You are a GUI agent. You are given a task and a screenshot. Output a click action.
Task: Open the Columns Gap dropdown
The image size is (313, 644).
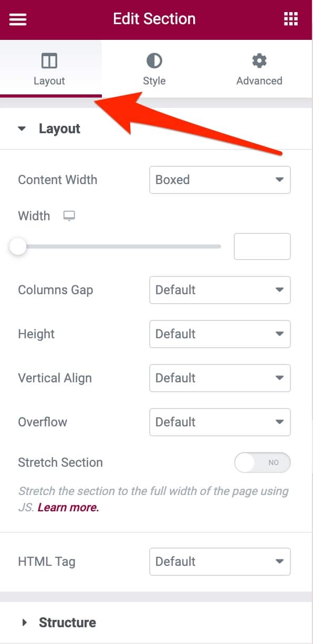coord(220,290)
